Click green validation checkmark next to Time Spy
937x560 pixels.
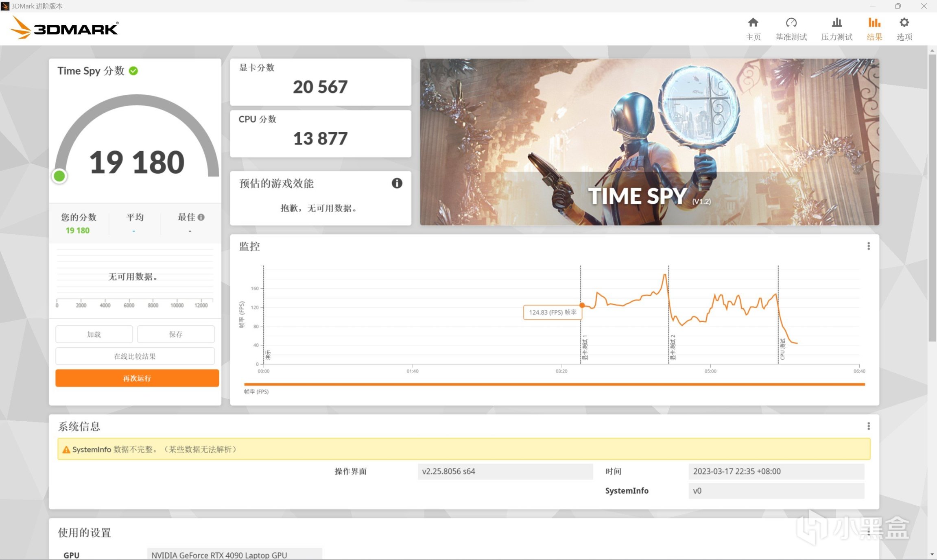(133, 71)
